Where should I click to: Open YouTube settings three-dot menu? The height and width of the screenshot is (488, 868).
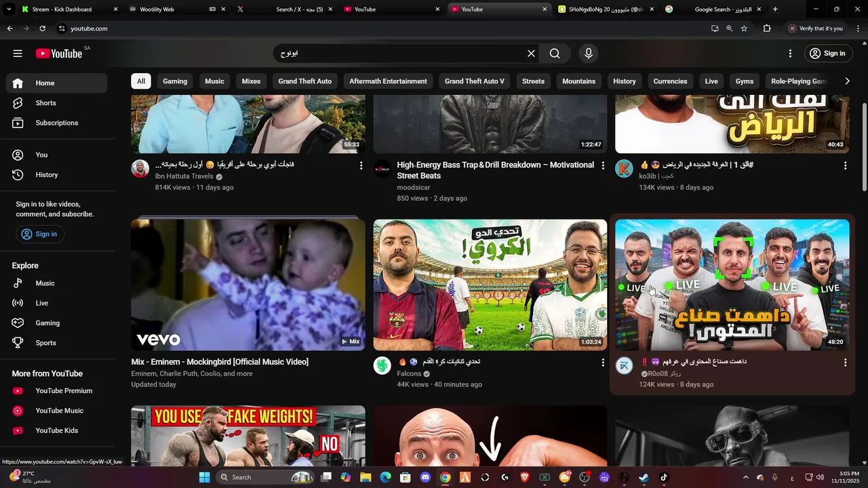tap(790, 54)
